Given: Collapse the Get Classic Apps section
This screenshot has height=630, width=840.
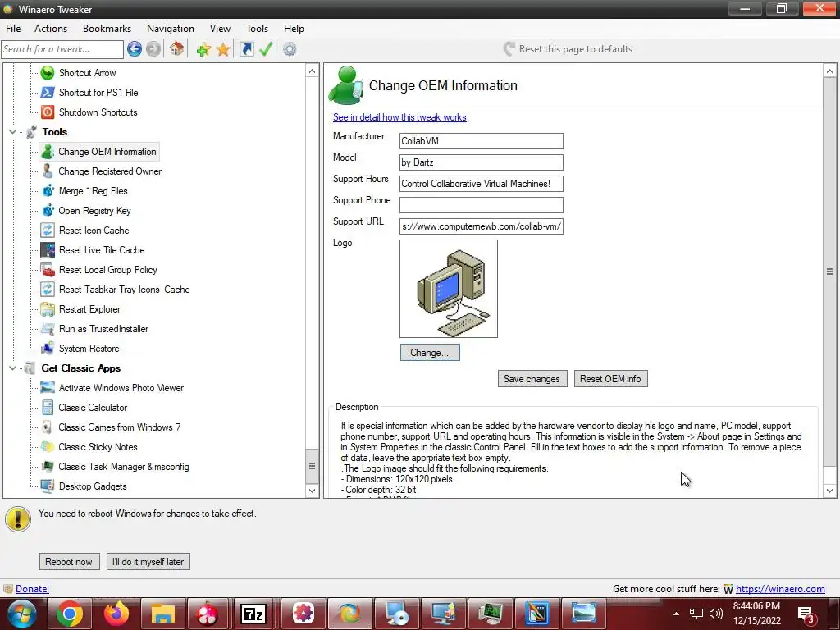Looking at the screenshot, I should [12, 368].
